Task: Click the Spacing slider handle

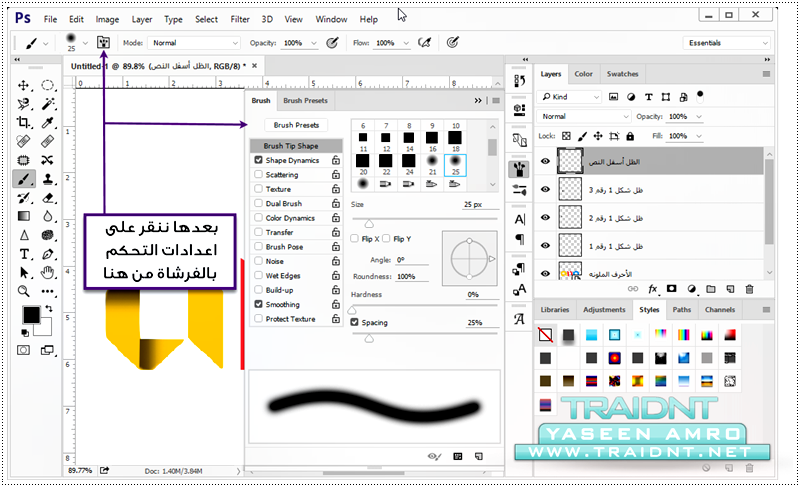Action: coord(369,338)
